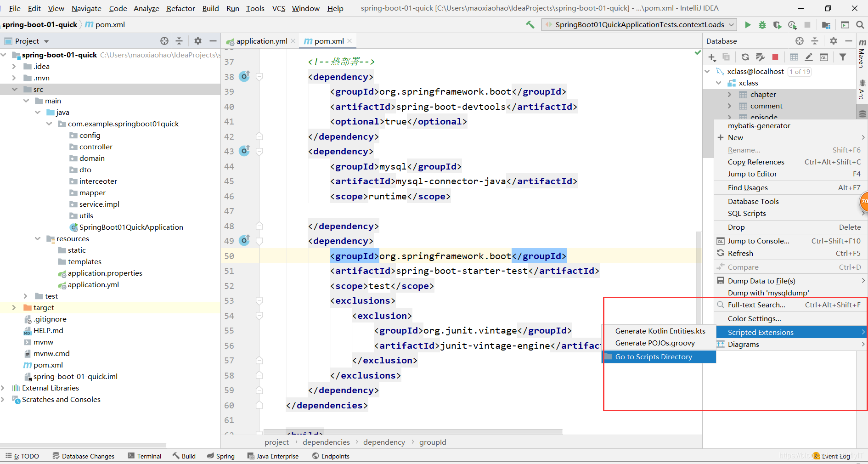
Task: Open Terminal tool window button
Action: click(x=145, y=456)
